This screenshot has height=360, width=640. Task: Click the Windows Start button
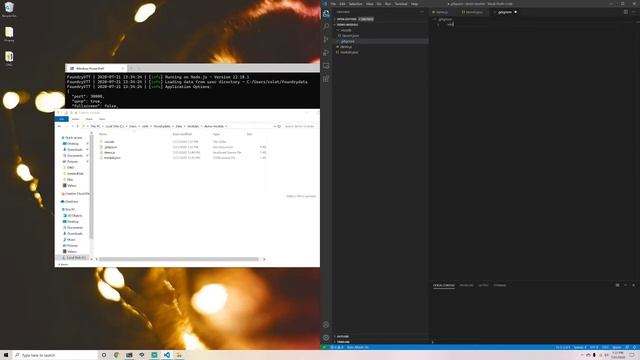[6, 355]
